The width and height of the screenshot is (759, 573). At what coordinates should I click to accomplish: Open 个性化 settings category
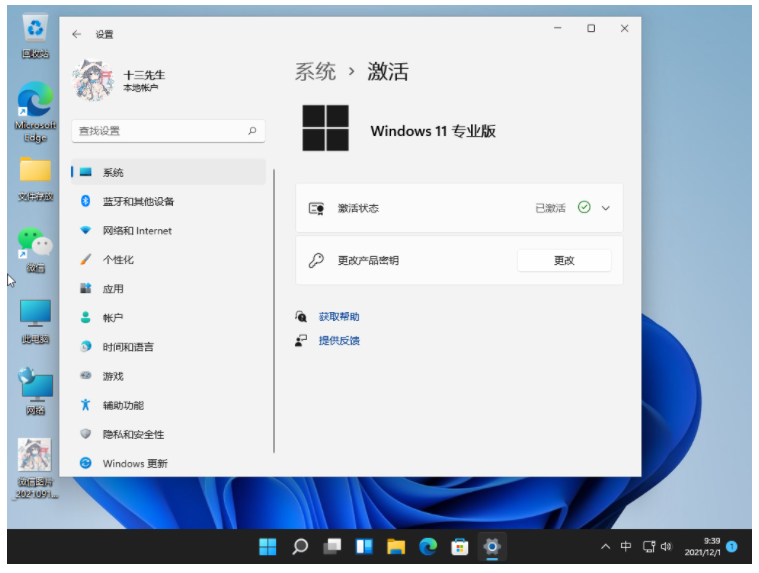(118, 260)
